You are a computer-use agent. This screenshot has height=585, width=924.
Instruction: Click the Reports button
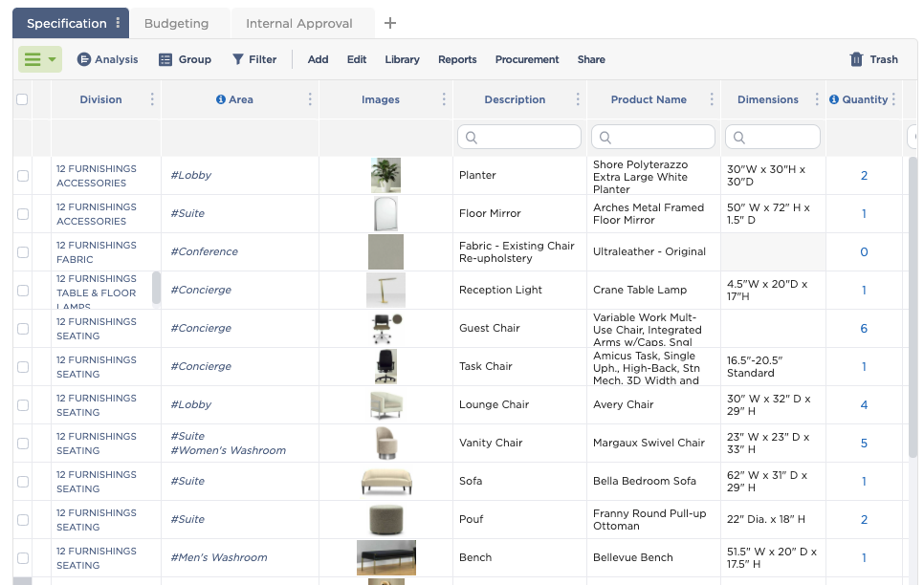click(x=457, y=59)
